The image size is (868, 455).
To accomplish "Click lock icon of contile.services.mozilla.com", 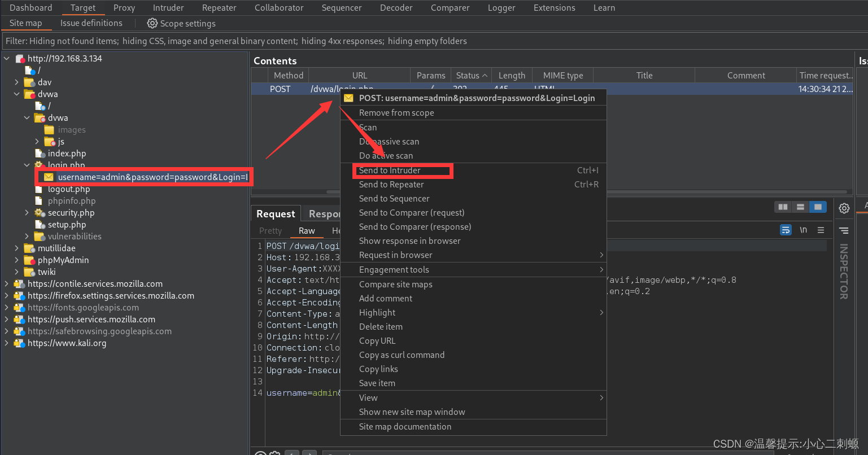I will pyautogui.click(x=19, y=284).
